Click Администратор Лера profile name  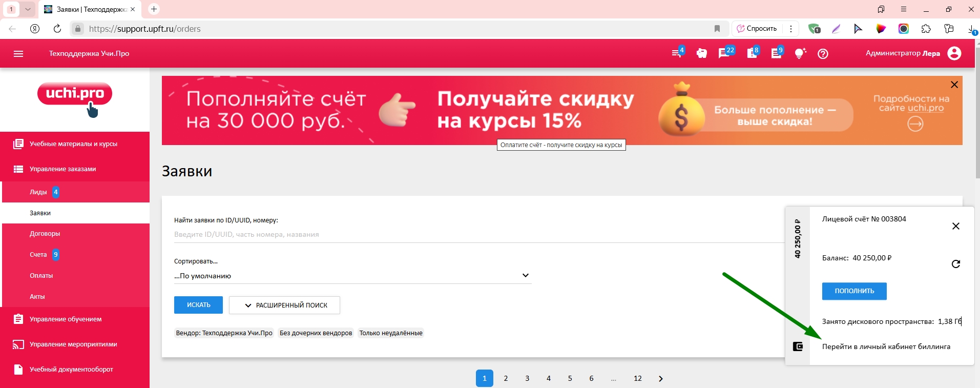click(903, 53)
